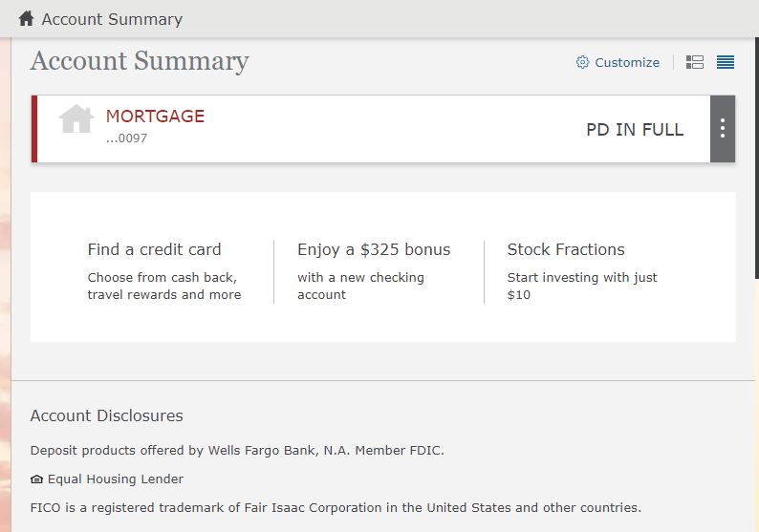The image size is (759, 532).
Task: Click the Account Disclosures heading
Action: [x=107, y=415]
